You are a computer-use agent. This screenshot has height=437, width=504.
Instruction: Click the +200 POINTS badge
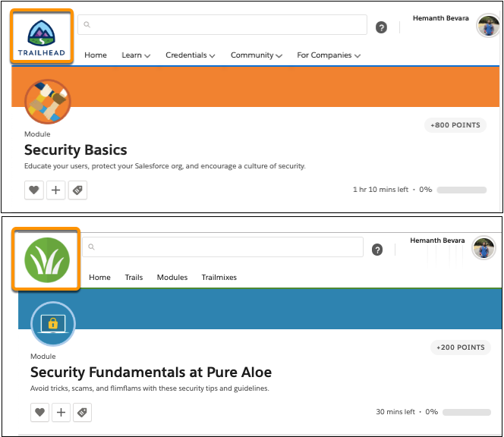(460, 347)
